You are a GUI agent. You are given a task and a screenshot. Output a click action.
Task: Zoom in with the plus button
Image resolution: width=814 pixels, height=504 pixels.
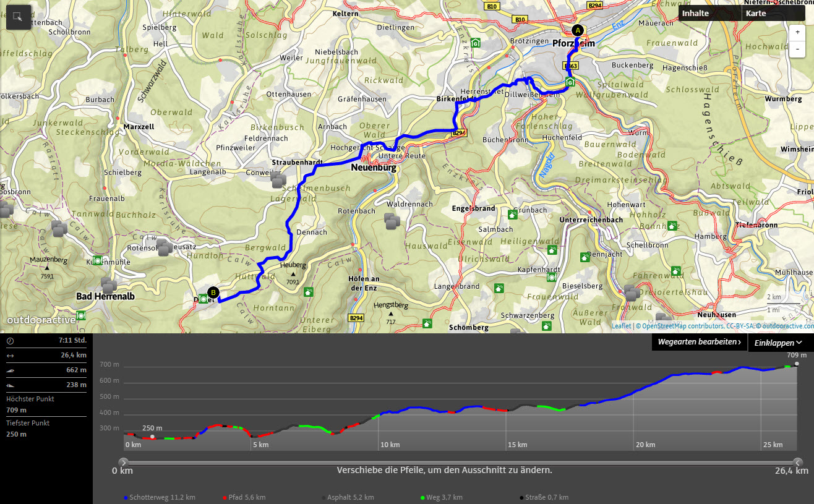pyautogui.click(x=798, y=32)
